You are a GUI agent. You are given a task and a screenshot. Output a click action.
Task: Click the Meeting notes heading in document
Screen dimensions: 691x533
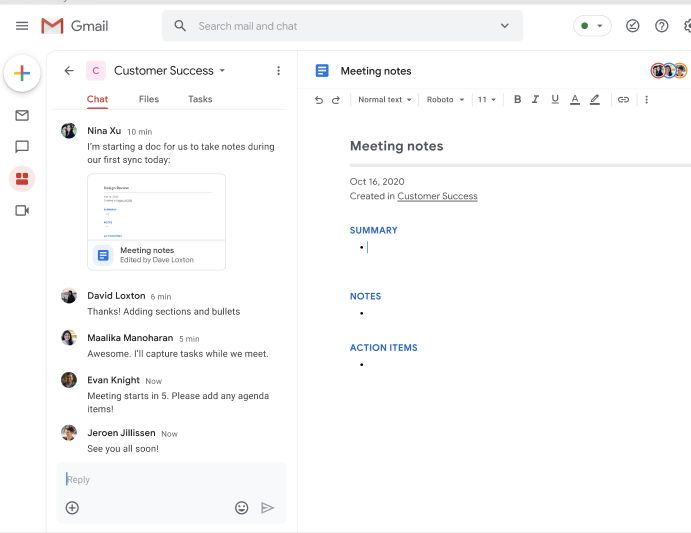396,146
